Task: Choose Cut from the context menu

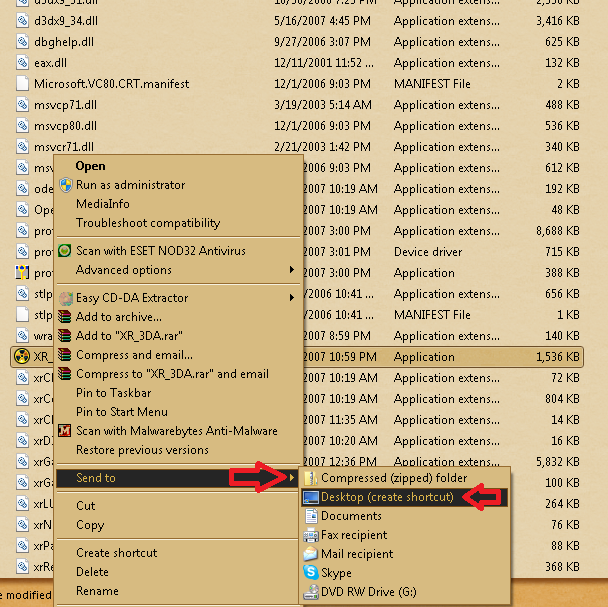Action: coord(86,506)
